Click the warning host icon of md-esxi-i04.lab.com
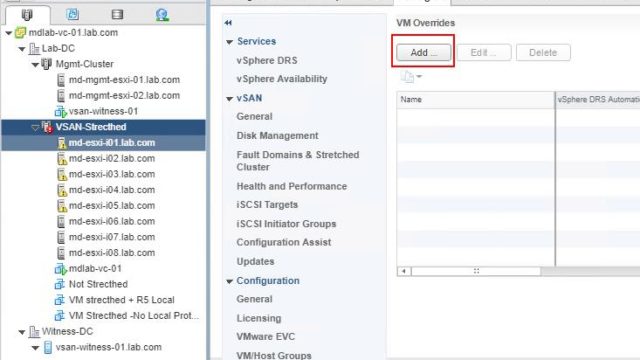Viewport: 640px width, 360px height. (62, 190)
